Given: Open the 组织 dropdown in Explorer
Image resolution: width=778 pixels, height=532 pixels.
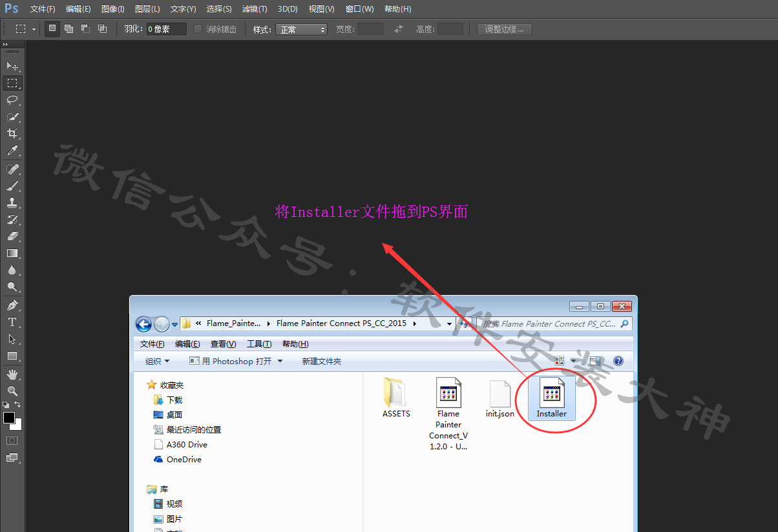Looking at the screenshot, I should click(157, 362).
